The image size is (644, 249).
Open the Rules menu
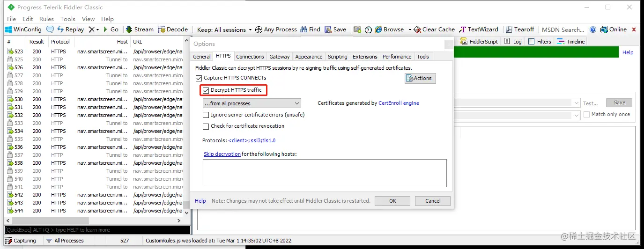click(x=46, y=19)
